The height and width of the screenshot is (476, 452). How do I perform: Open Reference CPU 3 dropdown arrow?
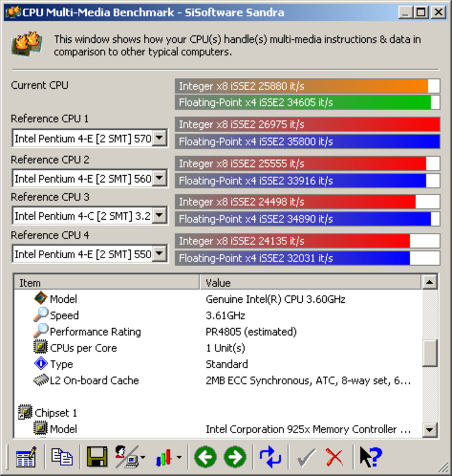[x=159, y=216]
